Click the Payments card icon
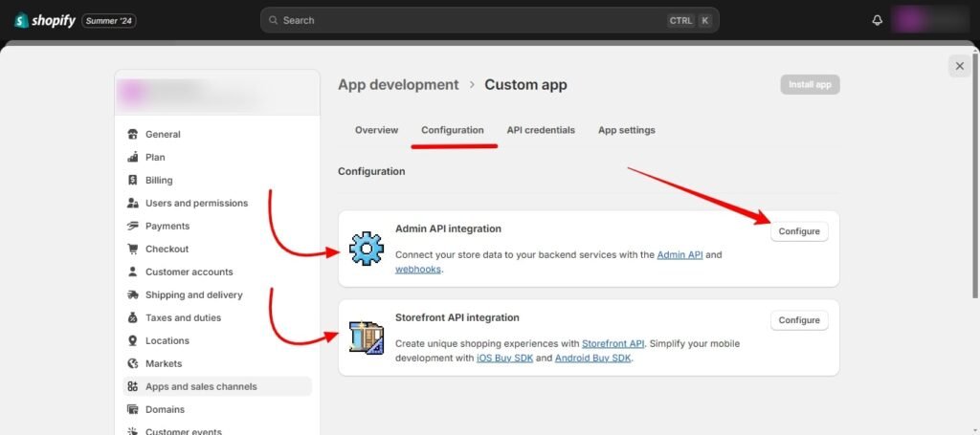The width and height of the screenshot is (980, 435). tap(132, 226)
